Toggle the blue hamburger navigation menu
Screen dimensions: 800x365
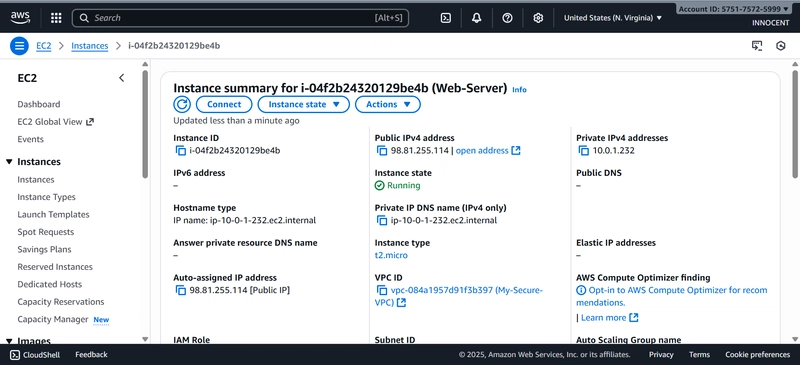click(x=19, y=46)
